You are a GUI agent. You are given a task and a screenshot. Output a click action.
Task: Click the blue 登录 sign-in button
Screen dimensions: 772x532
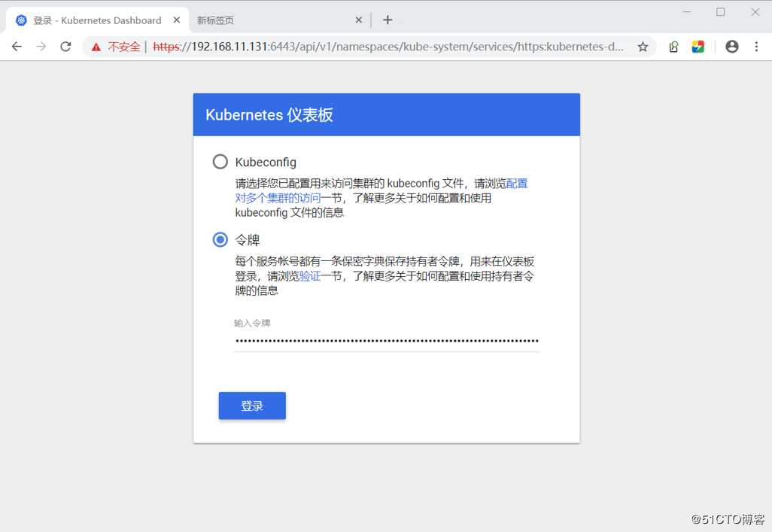(252, 406)
